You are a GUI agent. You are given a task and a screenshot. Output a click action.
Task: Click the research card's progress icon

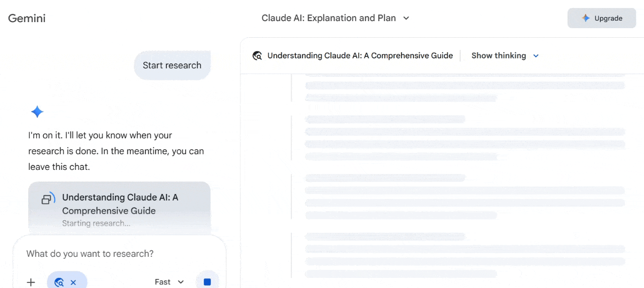click(x=48, y=199)
